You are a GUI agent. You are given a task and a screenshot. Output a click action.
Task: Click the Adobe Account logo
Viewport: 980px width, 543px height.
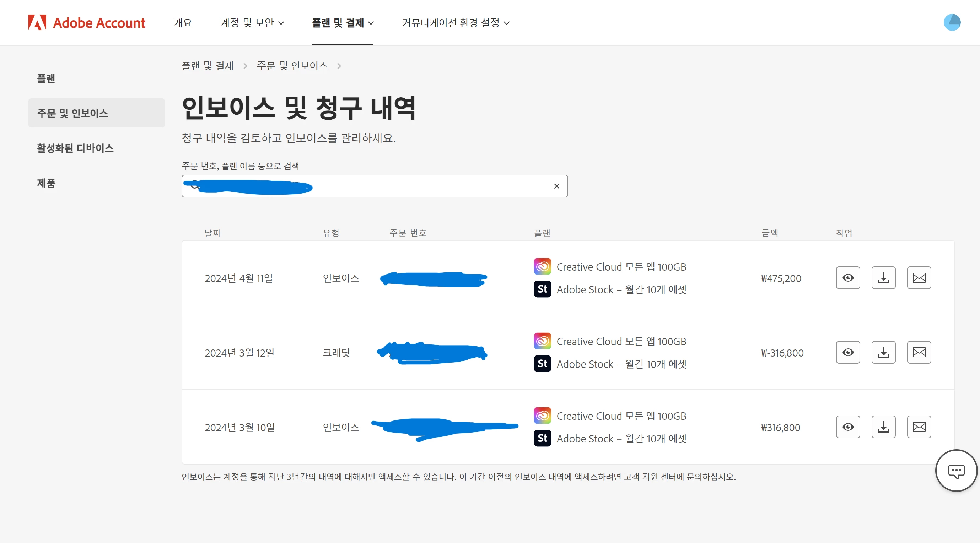[87, 23]
